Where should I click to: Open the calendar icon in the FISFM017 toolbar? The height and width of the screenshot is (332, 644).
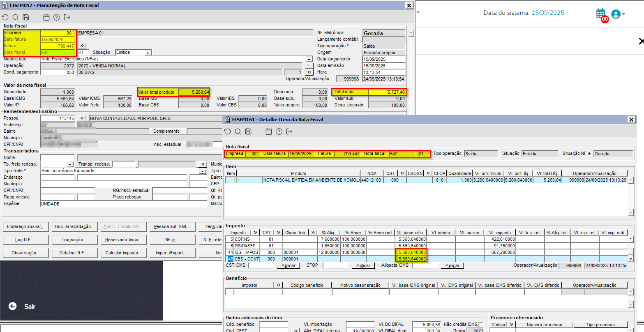point(46,17)
